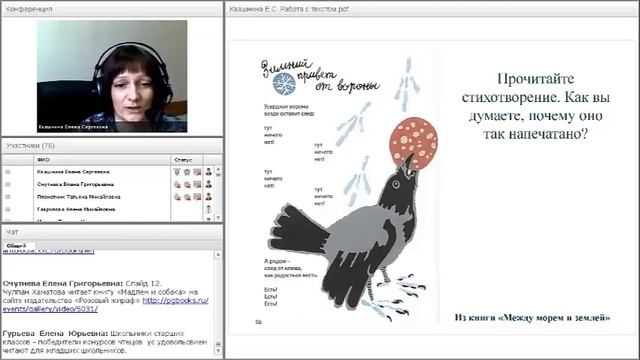Click the second status icon in Татьяна Михайловна's row
Viewport: 640px width, 360px height.
click(187, 197)
